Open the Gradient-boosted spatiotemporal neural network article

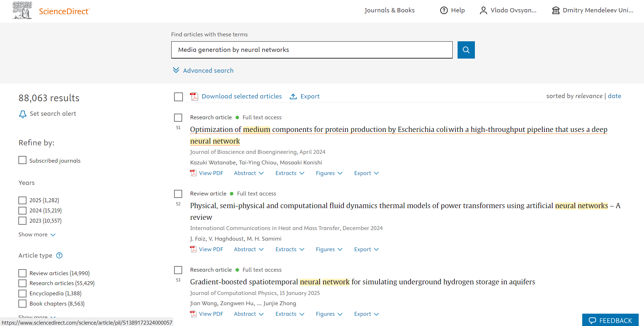pos(363,282)
